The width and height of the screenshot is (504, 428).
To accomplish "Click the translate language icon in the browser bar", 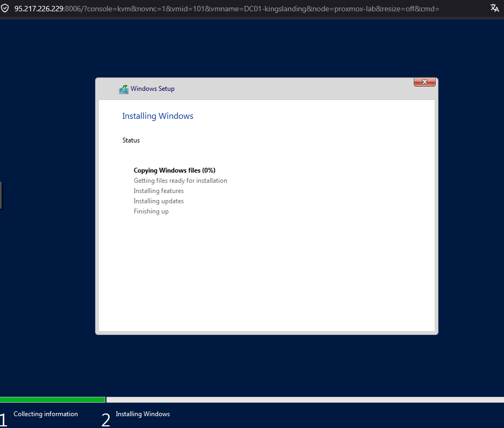I will click(x=494, y=9).
